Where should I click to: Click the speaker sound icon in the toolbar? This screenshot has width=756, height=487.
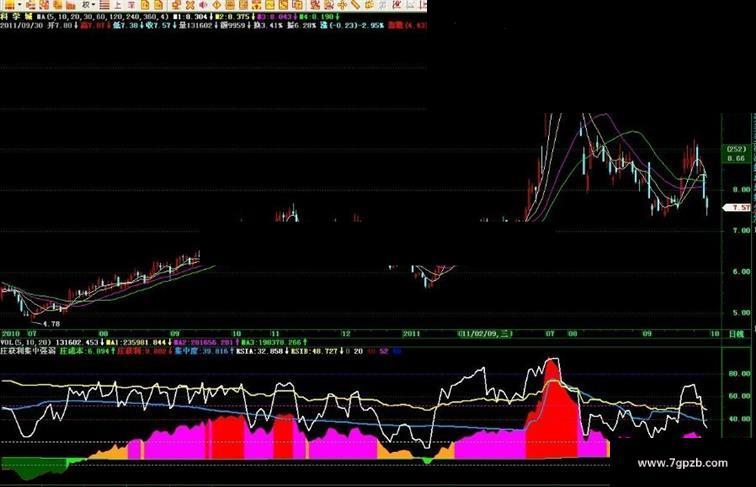203,5
